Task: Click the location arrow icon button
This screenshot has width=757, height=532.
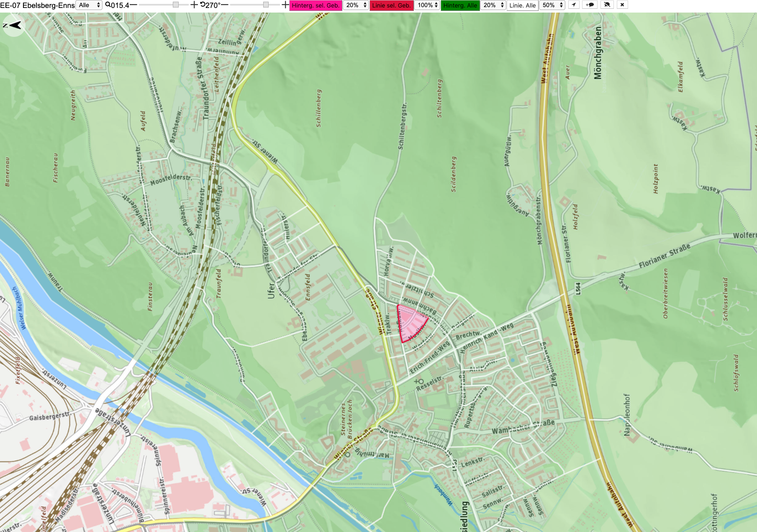Action: tap(573, 5)
